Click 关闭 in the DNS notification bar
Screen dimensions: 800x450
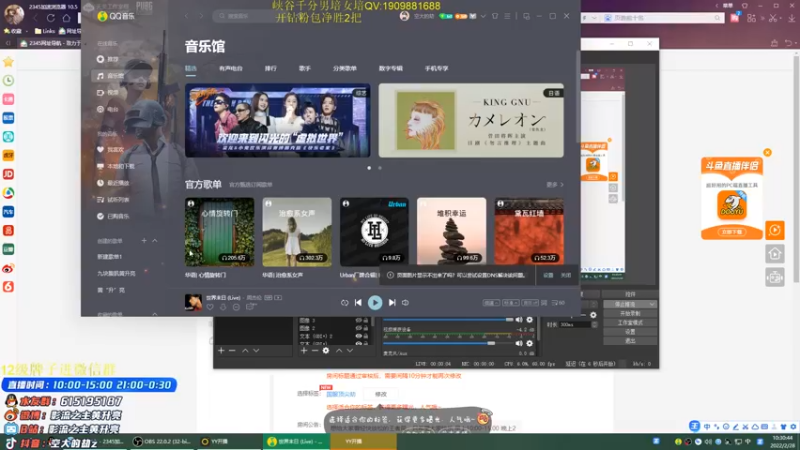(x=566, y=275)
